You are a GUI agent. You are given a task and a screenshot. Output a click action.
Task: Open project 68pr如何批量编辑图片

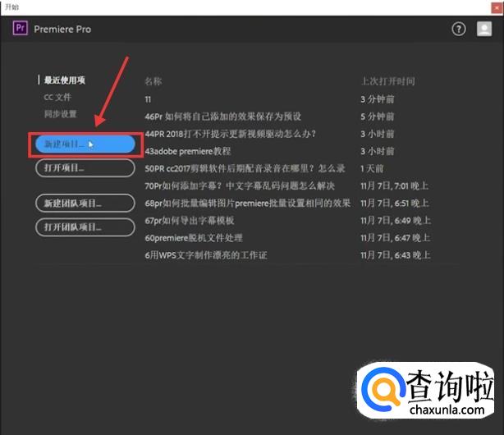click(x=248, y=204)
